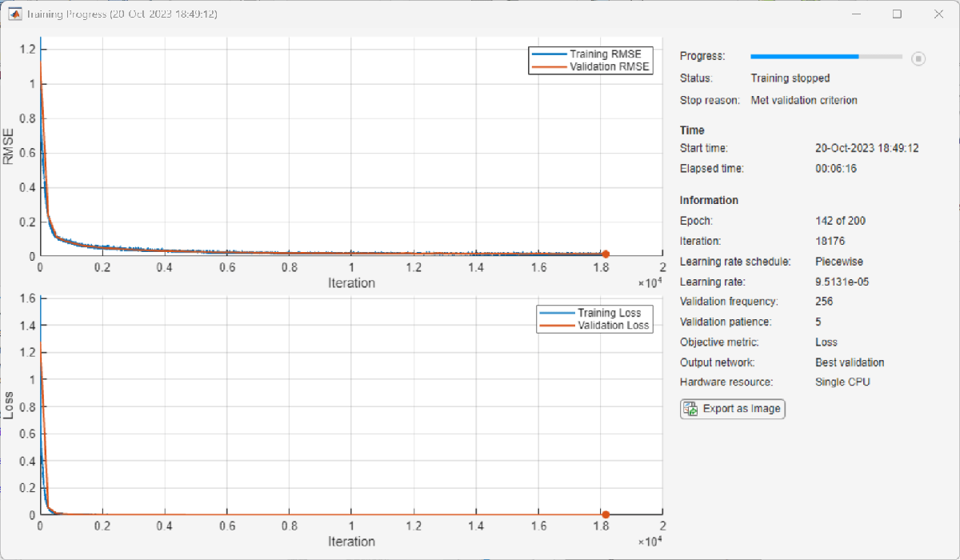Click the 'Time' section heading
The height and width of the screenshot is (560, 960).
coord(692,130)
